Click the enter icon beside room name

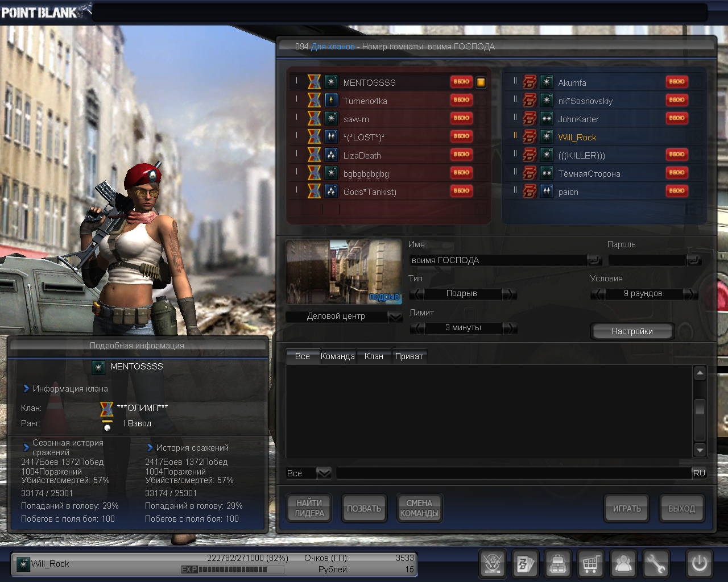click(x=594, y=260)
